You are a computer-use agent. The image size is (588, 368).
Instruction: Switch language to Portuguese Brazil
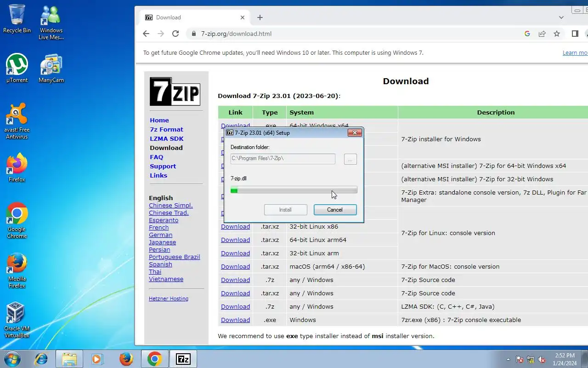pyautogui.click(x=175, y=257)
